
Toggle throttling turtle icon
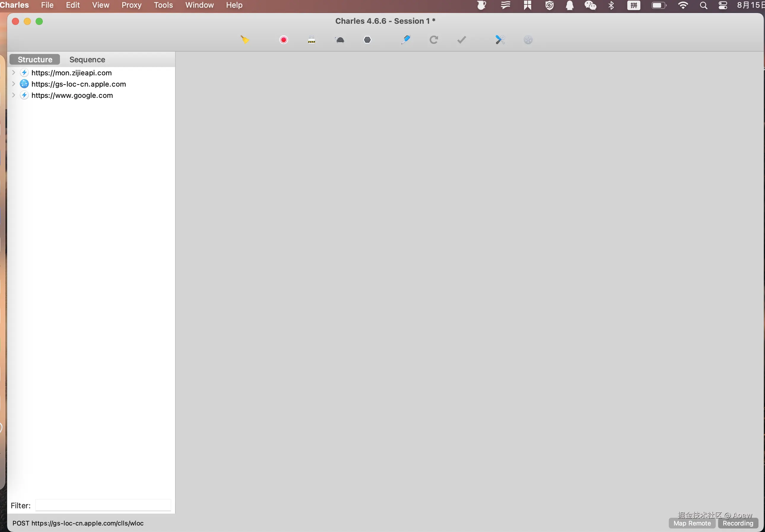point(340,40)
